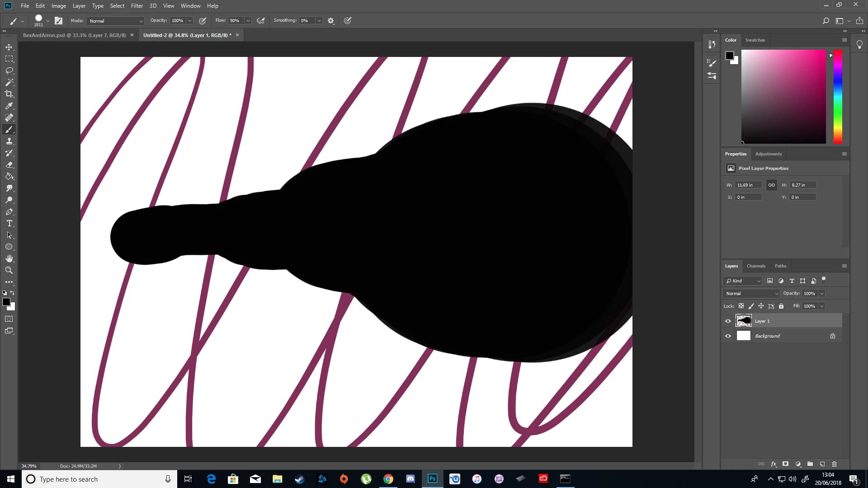Select the Lasso tool
This screenshot has width=868, height=488.
[9, 70]
